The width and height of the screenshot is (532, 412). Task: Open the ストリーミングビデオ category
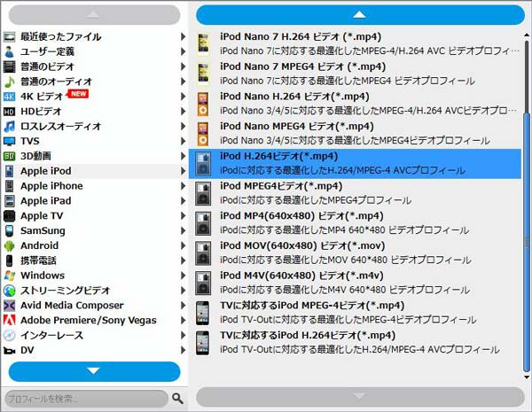[x=94, y=291]
